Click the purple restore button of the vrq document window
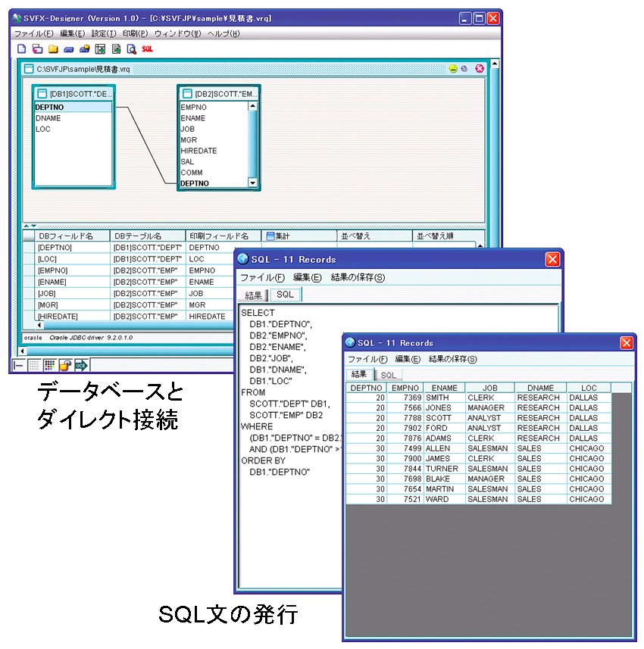The height and width of the screenshot is (649, 644). tap(464, 69)
